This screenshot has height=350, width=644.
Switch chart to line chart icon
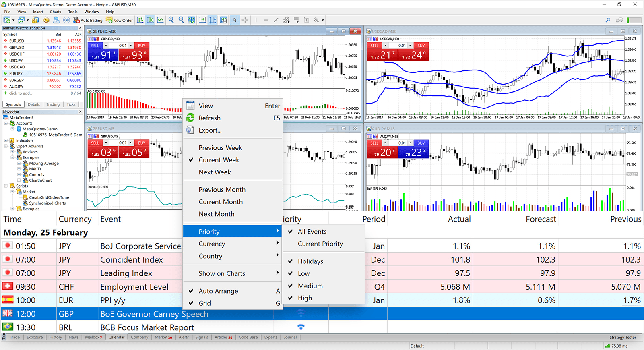coord(160,20)
